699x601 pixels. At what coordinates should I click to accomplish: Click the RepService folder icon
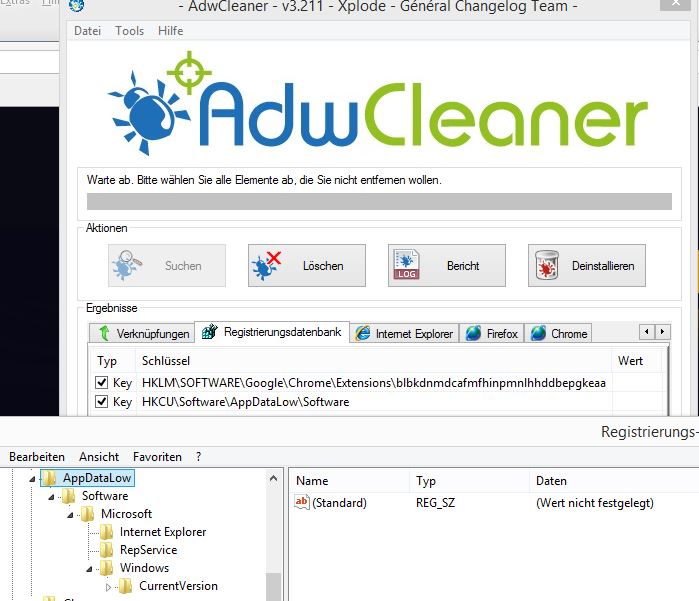pos(107,550)
